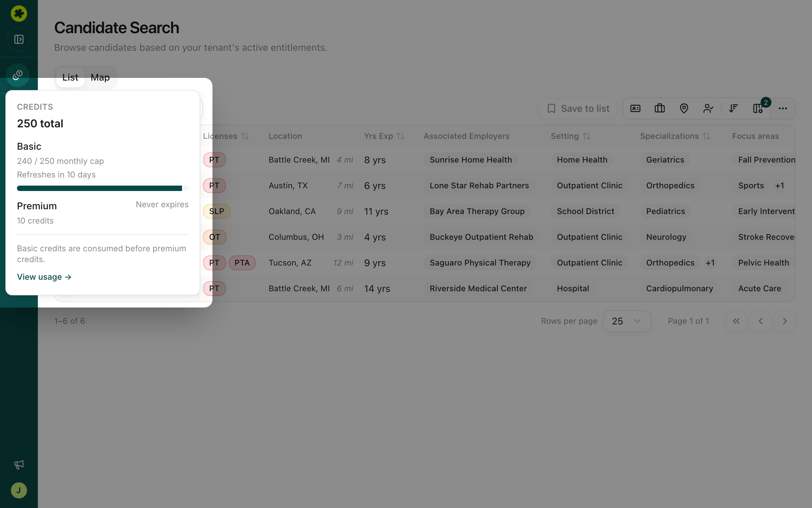Click the 11 yrs experience cell
This screenshot has height=508, width=812.
376,211
